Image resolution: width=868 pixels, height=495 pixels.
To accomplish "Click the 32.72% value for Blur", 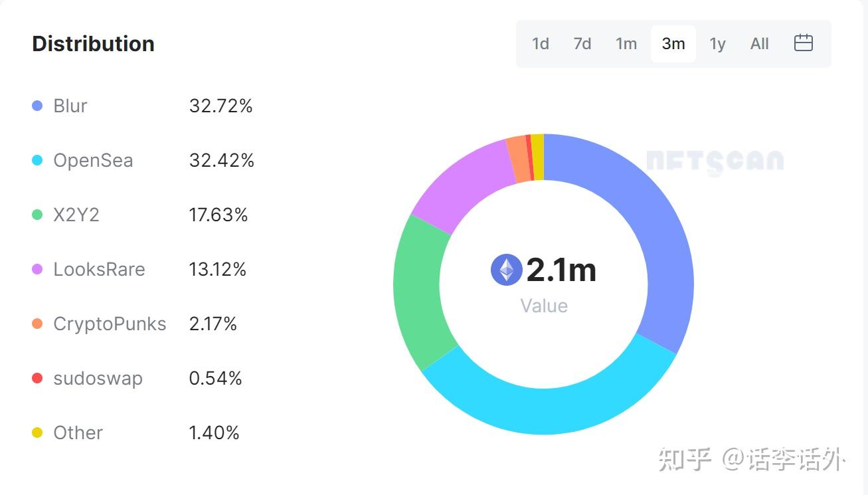I will pyautogui.click(x=220, y=106).
